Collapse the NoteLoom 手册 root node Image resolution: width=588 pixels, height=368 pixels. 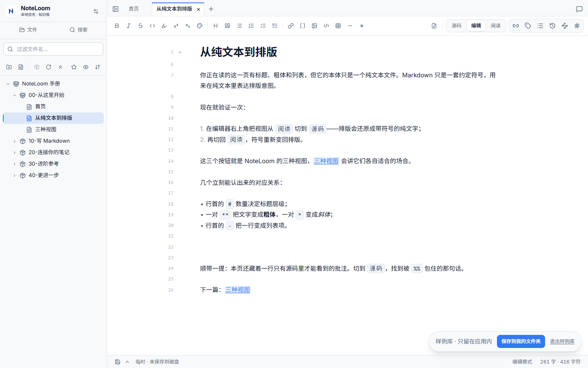(8, 84)
